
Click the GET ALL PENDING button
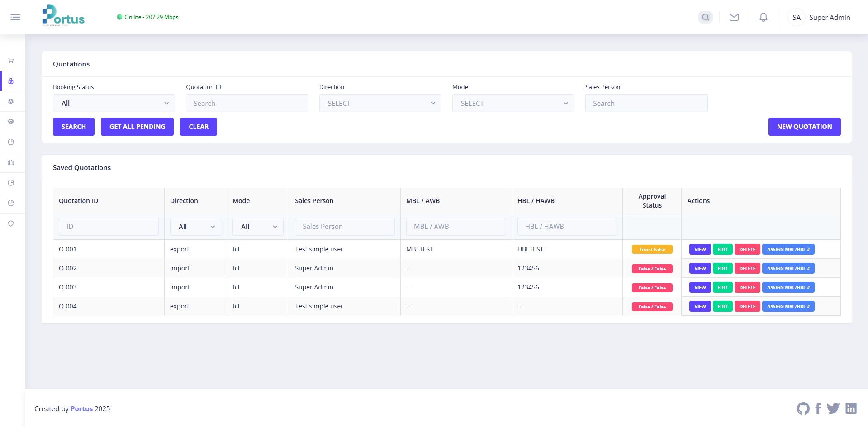point(137,127)
